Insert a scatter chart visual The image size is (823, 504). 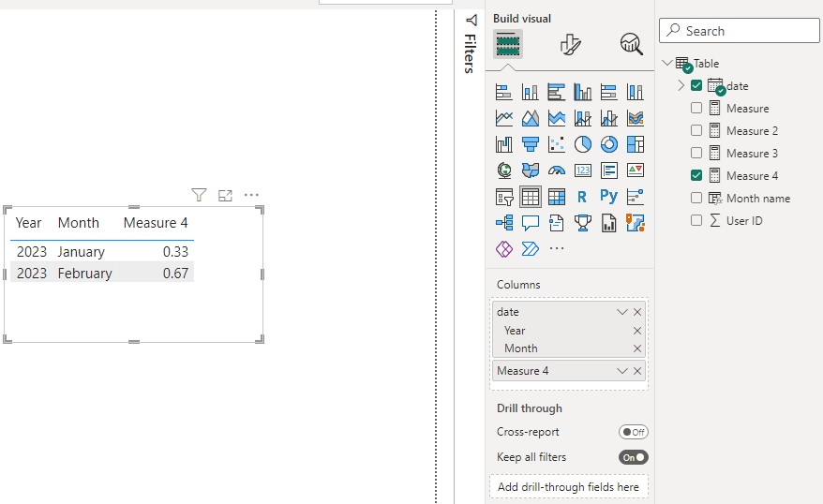557,144
